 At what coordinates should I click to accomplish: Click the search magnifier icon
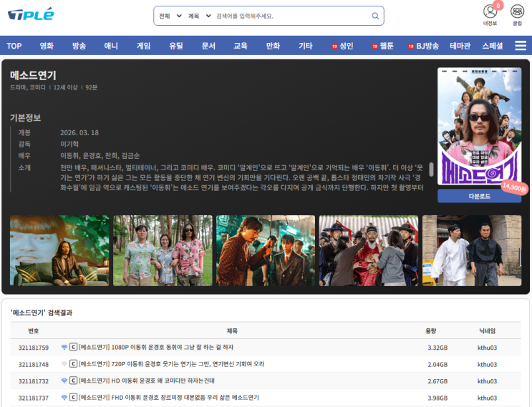pos(375,16)
